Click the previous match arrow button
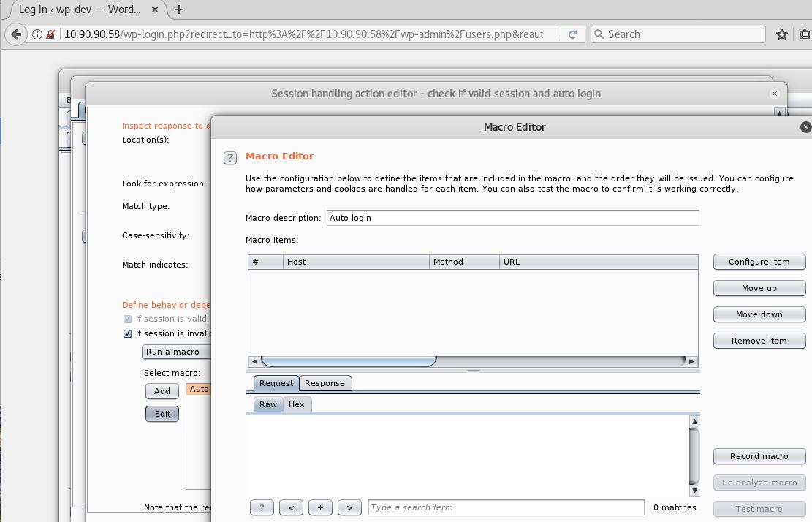The width and height of the screenshot is (812, 522). (x=291, y=507)
